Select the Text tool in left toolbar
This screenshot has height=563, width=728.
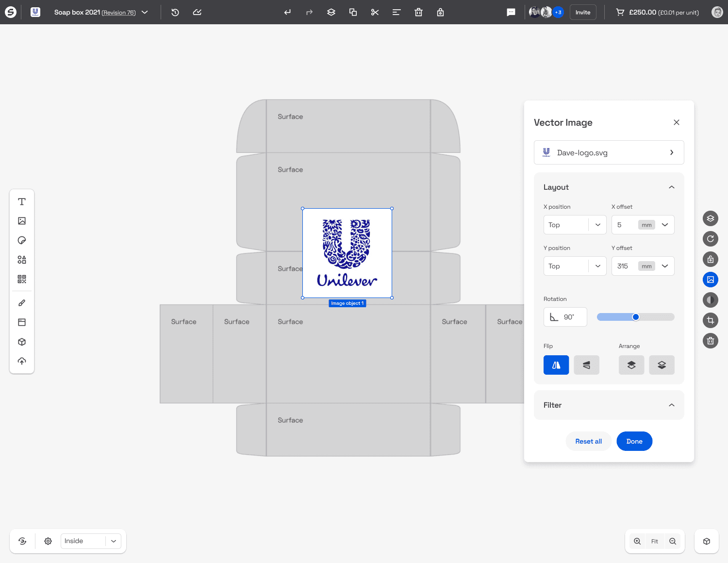(x=22, y=201)
